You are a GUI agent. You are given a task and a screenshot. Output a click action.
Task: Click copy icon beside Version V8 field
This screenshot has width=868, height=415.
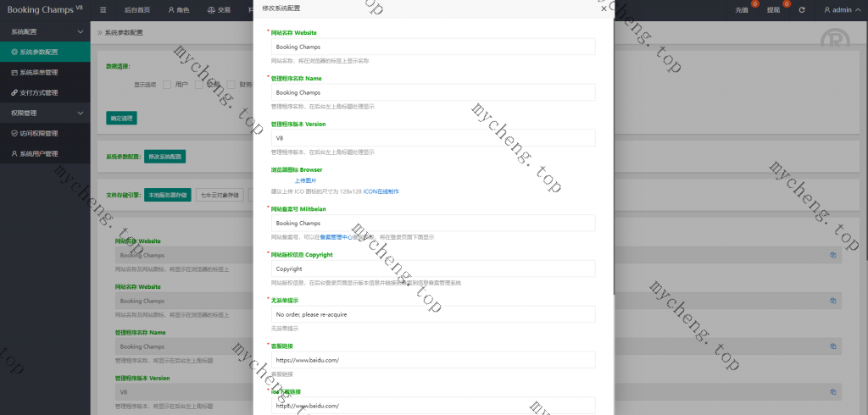(832, 392)
